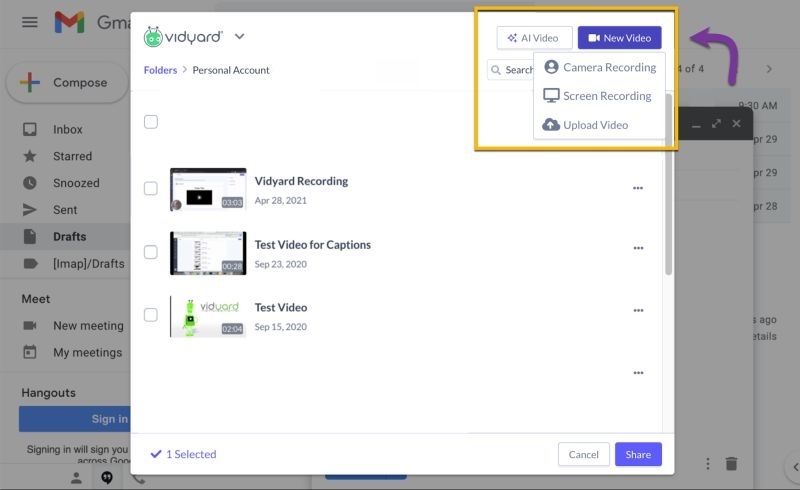Click the Starred star icon in sidebar

coord(30,156)
